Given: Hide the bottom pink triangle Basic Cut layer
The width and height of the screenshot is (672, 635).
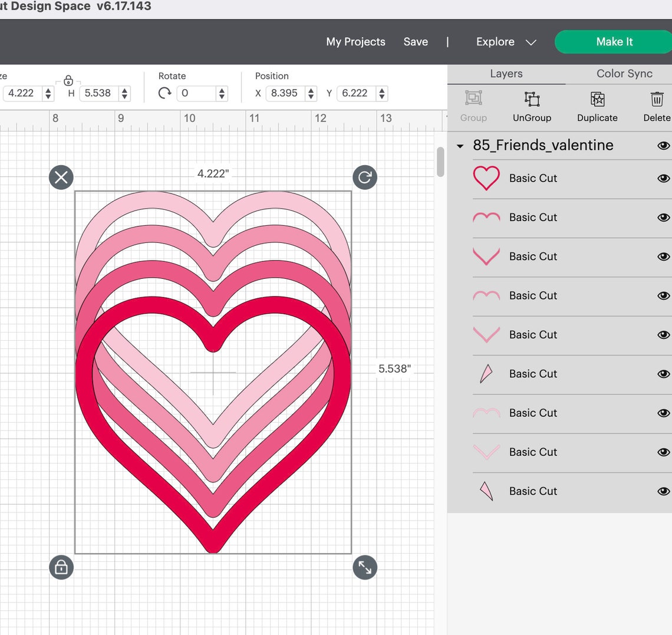Looking at the screenshot, I should (x=663, y=491).
